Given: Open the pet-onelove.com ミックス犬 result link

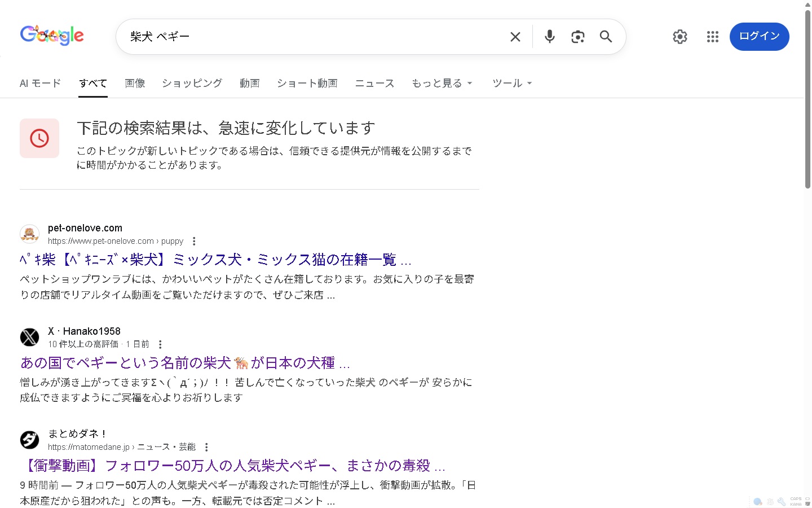Looking at the screenshot, I should point(215,260).
